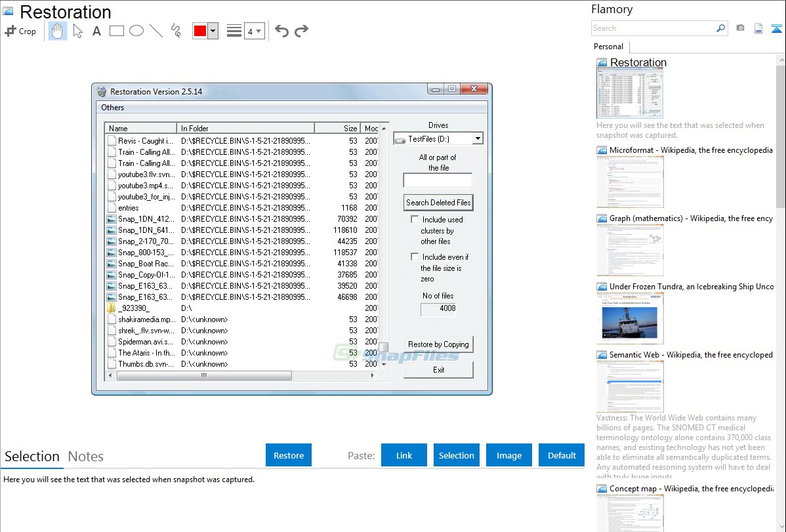Enable Include used clusters checkbox
Viewport: 786px width, 532px height.
415,219
